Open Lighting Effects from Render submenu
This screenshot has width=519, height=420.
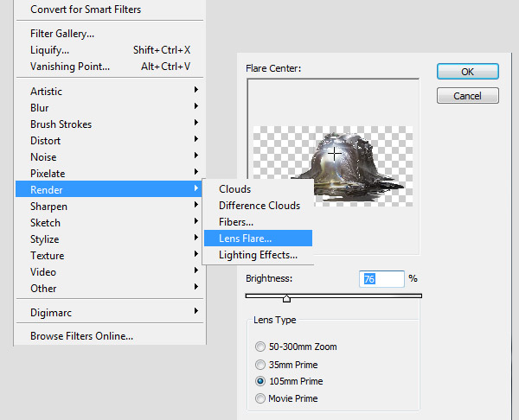pyautogui.click(x=258, y=255)
